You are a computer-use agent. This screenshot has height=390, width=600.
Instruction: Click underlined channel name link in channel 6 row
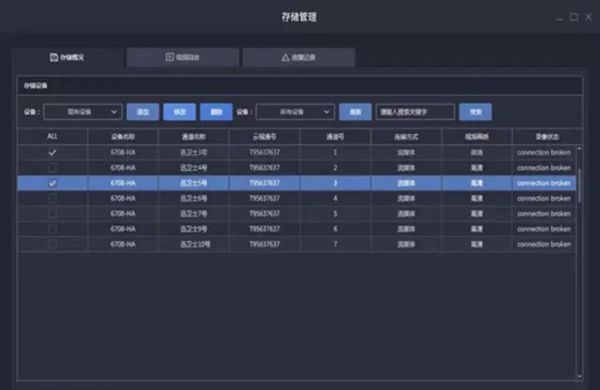(194, 229)
